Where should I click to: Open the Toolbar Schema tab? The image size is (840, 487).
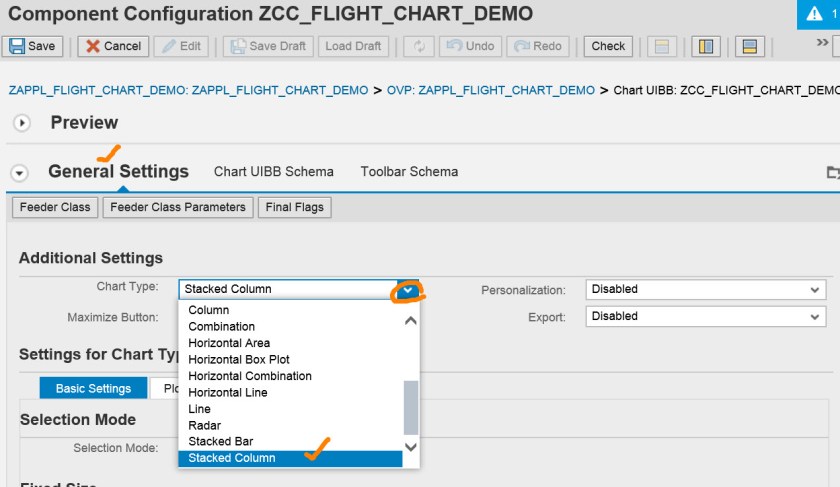(409, 171)
